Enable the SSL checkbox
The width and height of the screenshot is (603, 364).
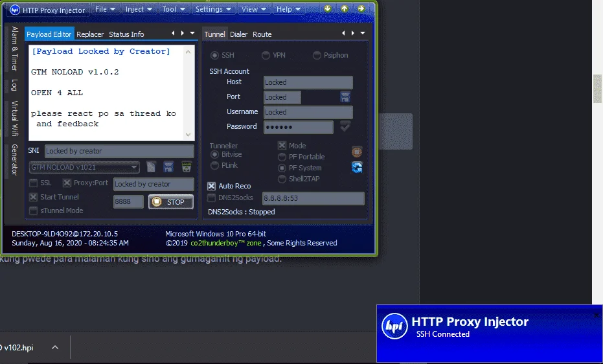(x=34, y=183)
